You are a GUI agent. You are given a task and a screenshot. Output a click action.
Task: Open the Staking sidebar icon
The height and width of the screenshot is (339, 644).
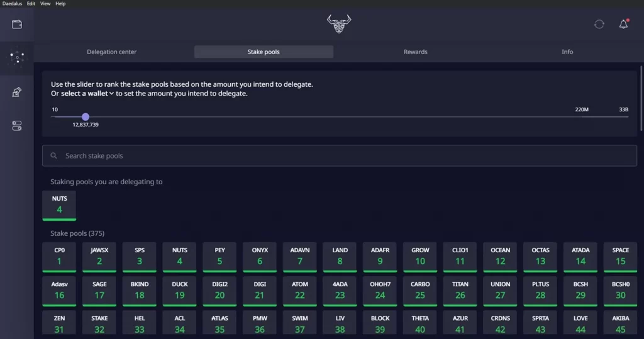pos(17,57)
